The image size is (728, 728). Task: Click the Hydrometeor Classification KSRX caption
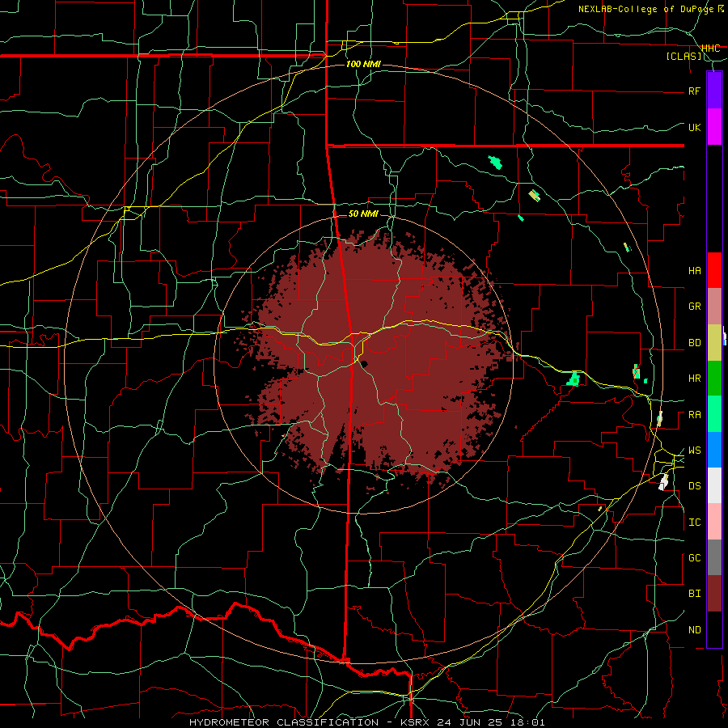[366, 722]
